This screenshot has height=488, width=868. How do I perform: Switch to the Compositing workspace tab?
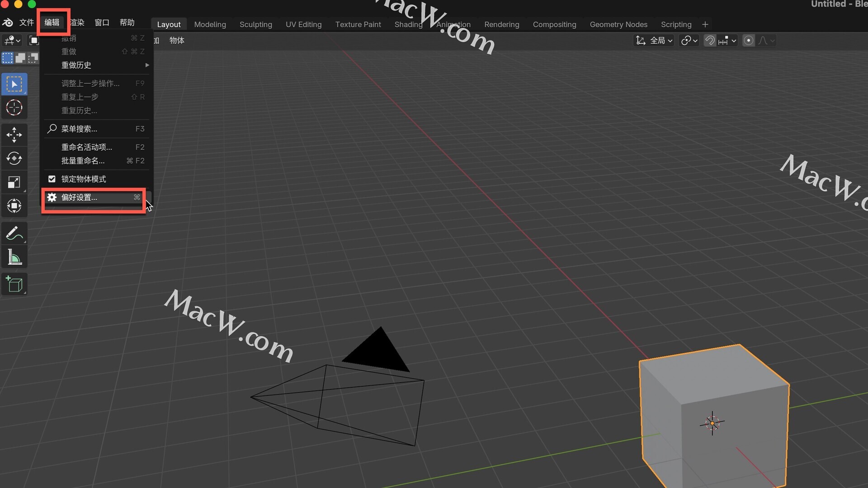(x=554, y=24)
